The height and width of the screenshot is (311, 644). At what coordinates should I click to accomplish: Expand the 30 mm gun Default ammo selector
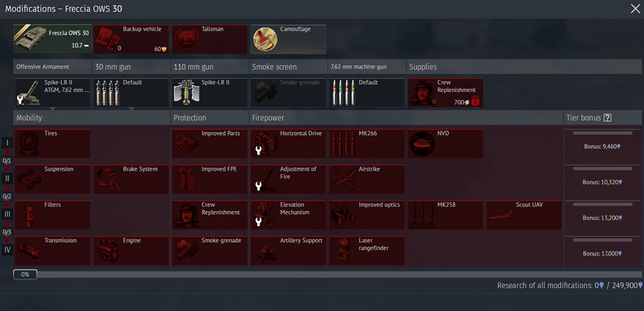coord(131,93)
